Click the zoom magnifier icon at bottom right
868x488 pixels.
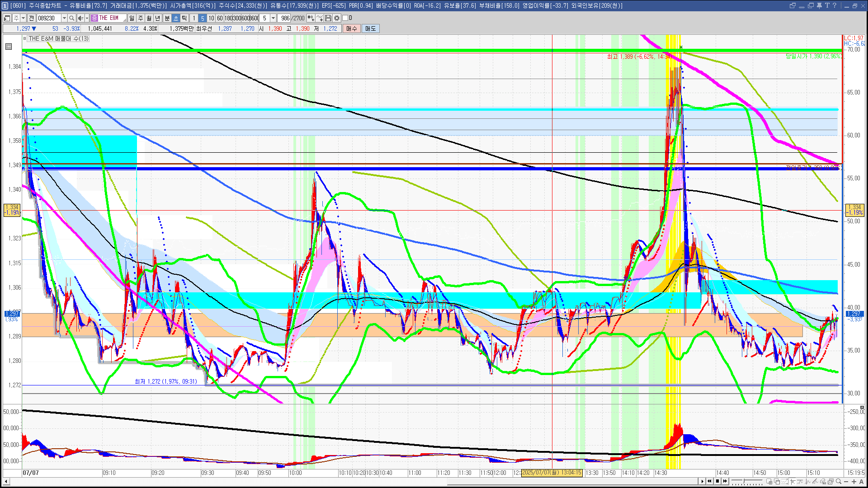(x=839, y=481)
